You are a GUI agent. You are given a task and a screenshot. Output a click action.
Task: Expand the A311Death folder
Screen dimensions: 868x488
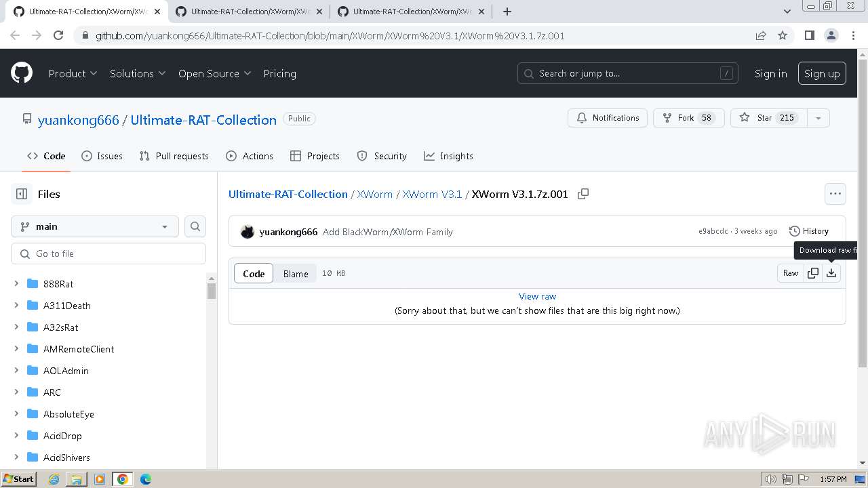pos(16,306)
